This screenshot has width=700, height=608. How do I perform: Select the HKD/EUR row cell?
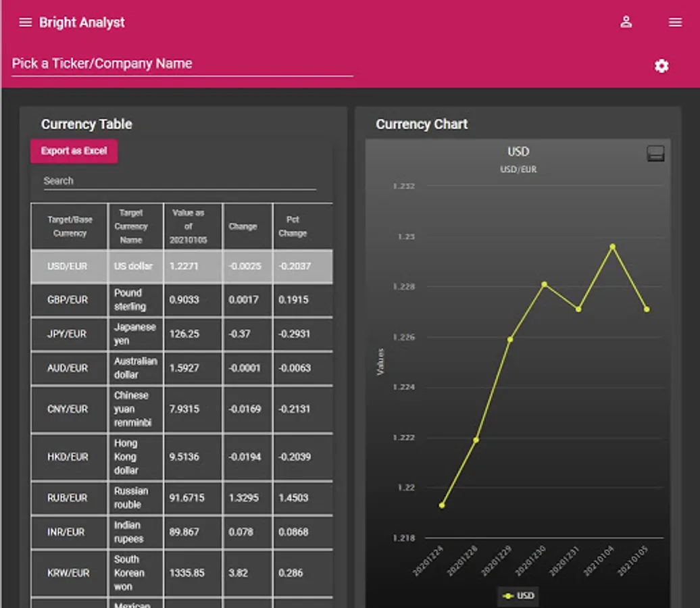coord(70,457)
